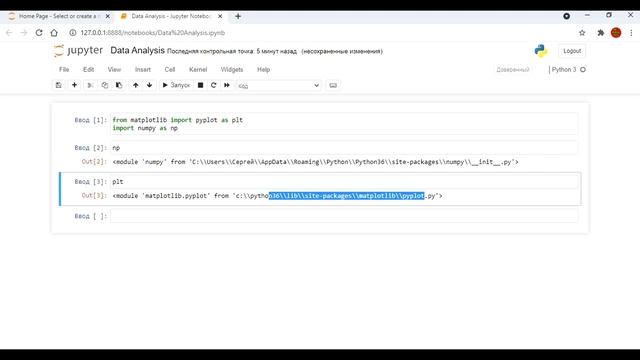Screen dimensions: 640x360
Task: Rename notebook via Data Analysis title
Action: pyautogui.click(x=137, y=51)
